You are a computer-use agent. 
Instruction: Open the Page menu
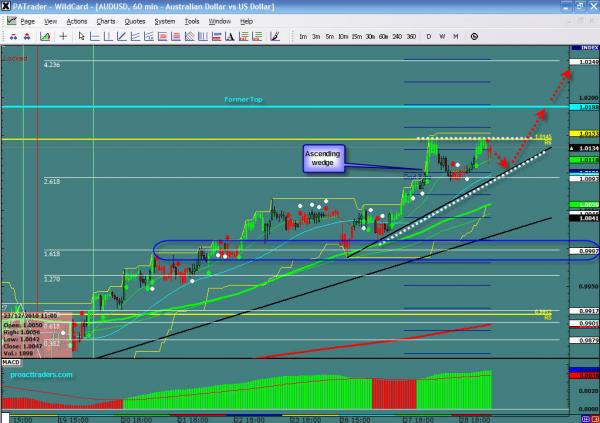point(27,20)
